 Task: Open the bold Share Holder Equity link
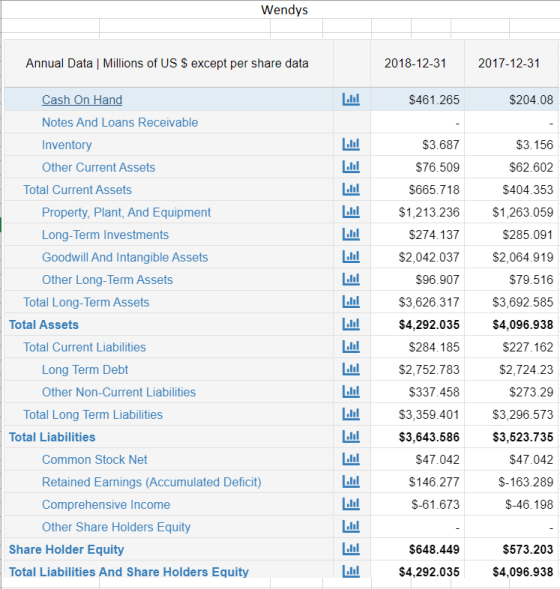66,549
